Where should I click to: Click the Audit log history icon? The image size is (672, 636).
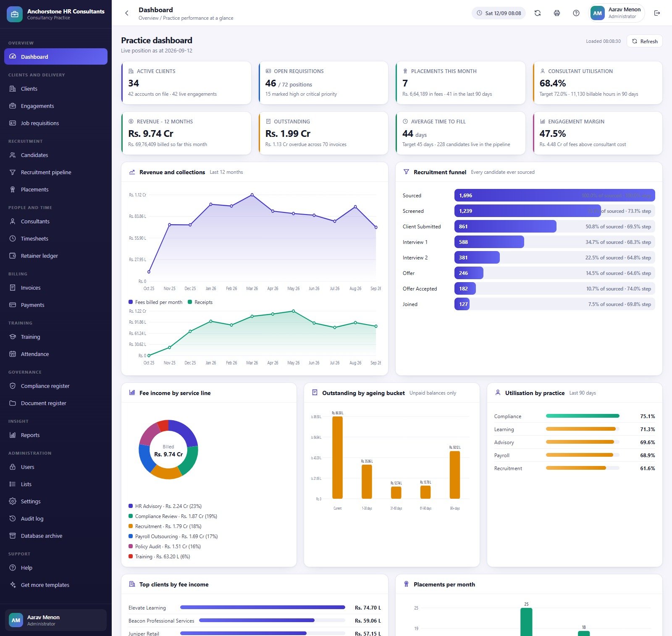(13, 518)
